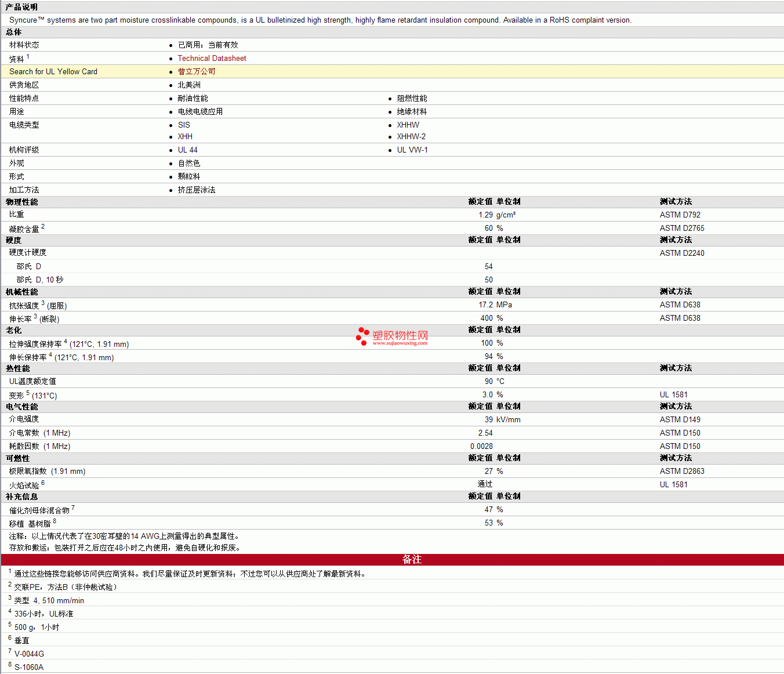Screen dimensions: 784x674
Task: Click the 普立万公司 UL Yellow Card link
Action: click(197, 72)
